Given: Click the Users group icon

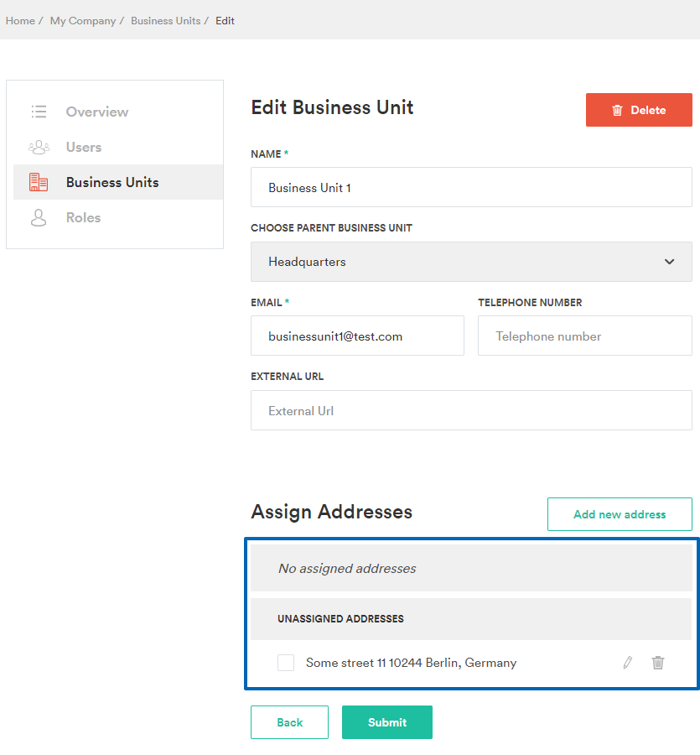Looking at the screenshot, I should point(39,147).
